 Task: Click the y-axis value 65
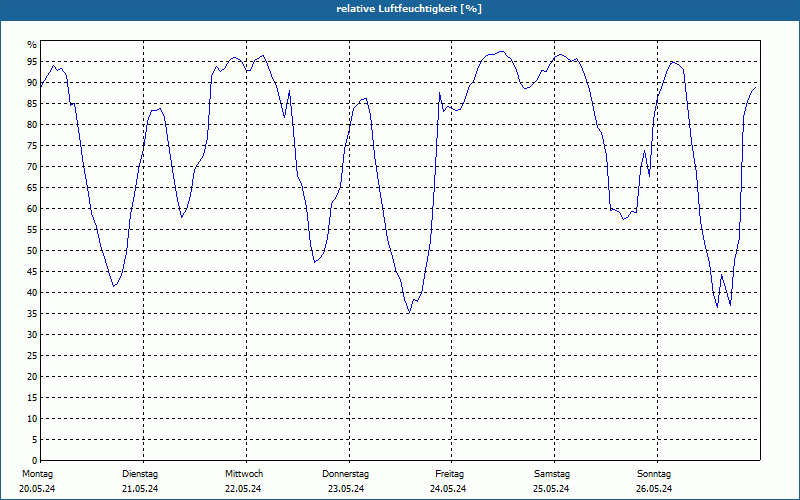point(32,188)
